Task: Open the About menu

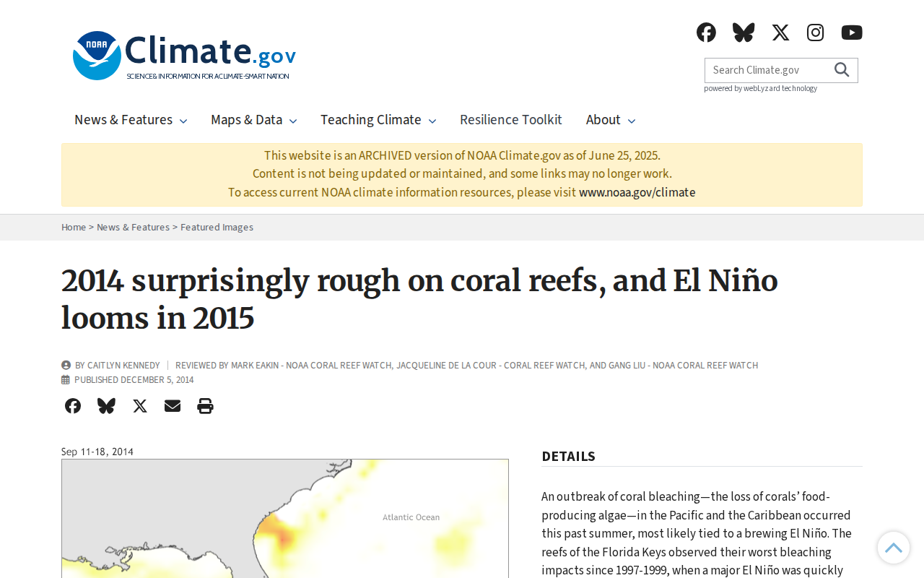Action: pyautogui.click(x=611, y=120)
